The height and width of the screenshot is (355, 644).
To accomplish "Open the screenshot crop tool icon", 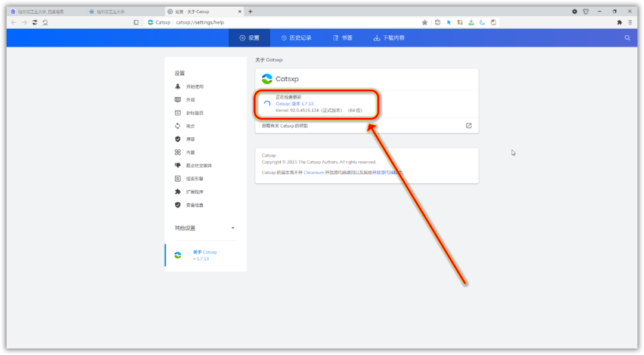I will [x=460, y=22].
